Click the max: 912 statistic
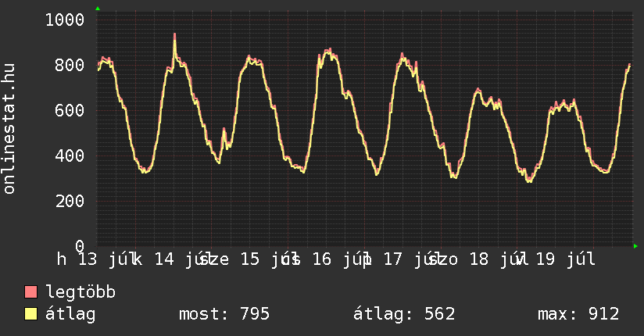Viewport: 644px width, 336px height. (578, 314)
